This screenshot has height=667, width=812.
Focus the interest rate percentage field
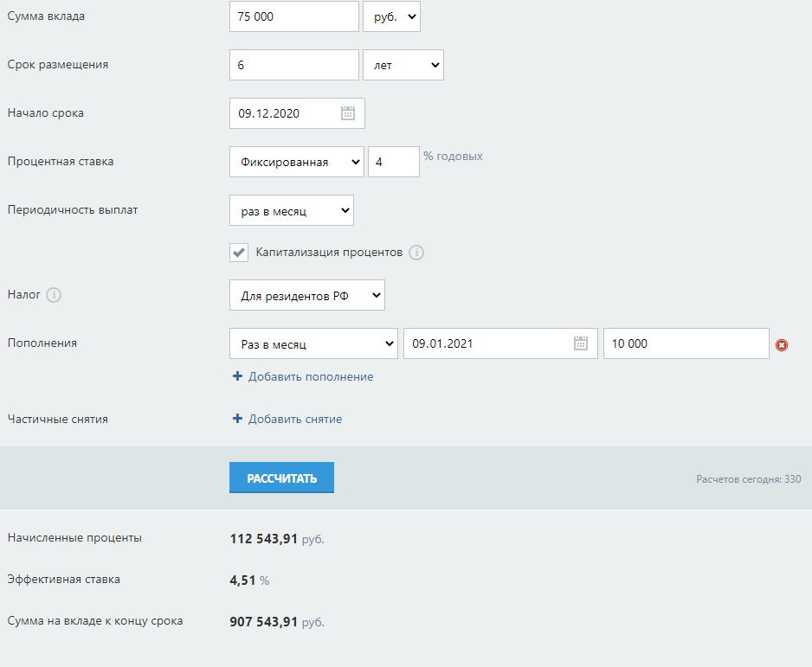[x=393, y=162]
